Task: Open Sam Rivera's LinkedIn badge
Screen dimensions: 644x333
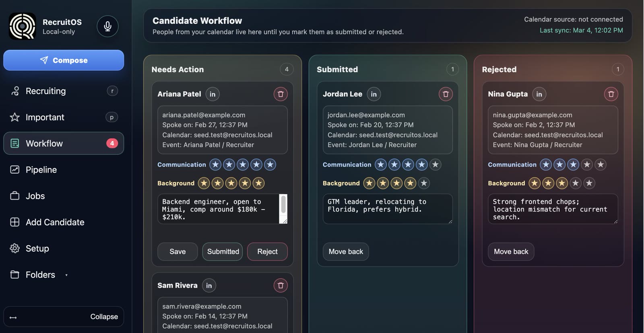Action: point(209,286)
